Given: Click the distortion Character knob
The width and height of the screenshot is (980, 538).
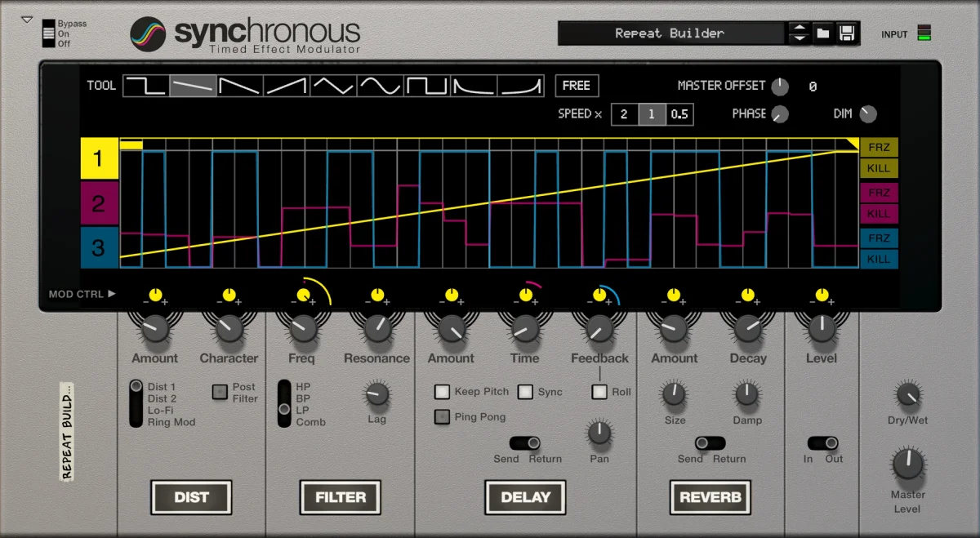Looking at the screenshot, I should pyautogui.click(x=229, y=328).
